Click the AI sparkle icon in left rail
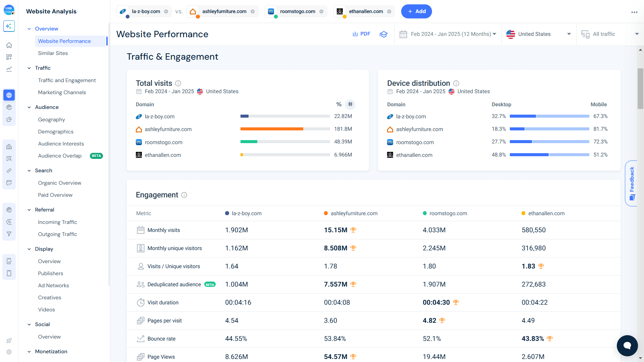 tap(9, 26)
